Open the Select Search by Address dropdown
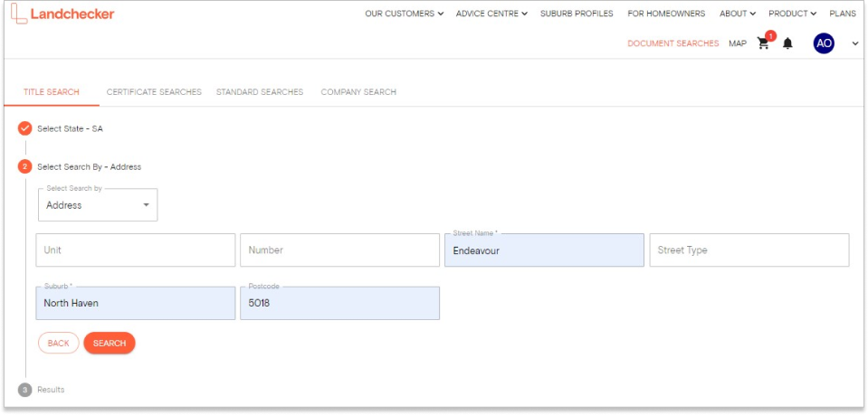The image size is (868, 415). click(98, 204)
